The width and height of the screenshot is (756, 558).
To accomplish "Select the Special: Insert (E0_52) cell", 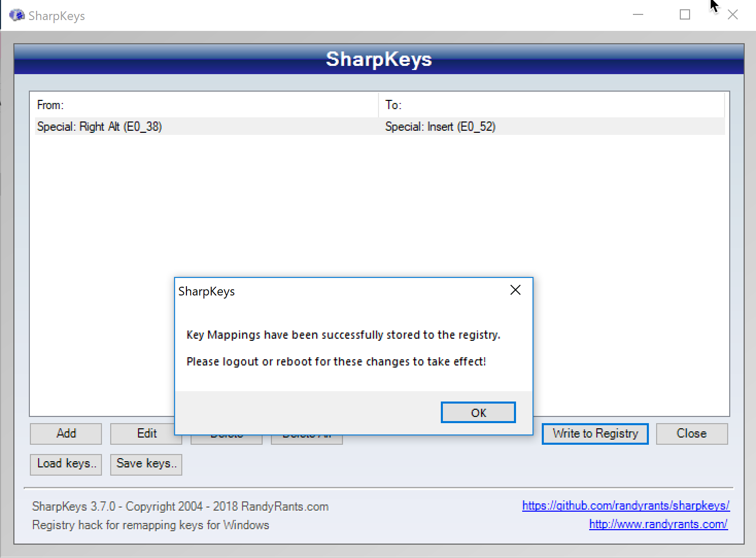I will pyautogui.click(x=440, y=127).
